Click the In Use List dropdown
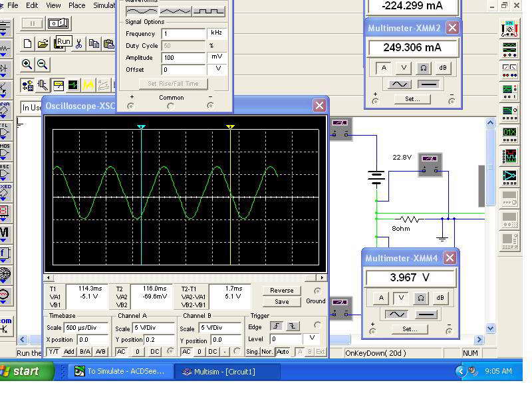Viewport: 532px width, 399px height. (31, 108)
